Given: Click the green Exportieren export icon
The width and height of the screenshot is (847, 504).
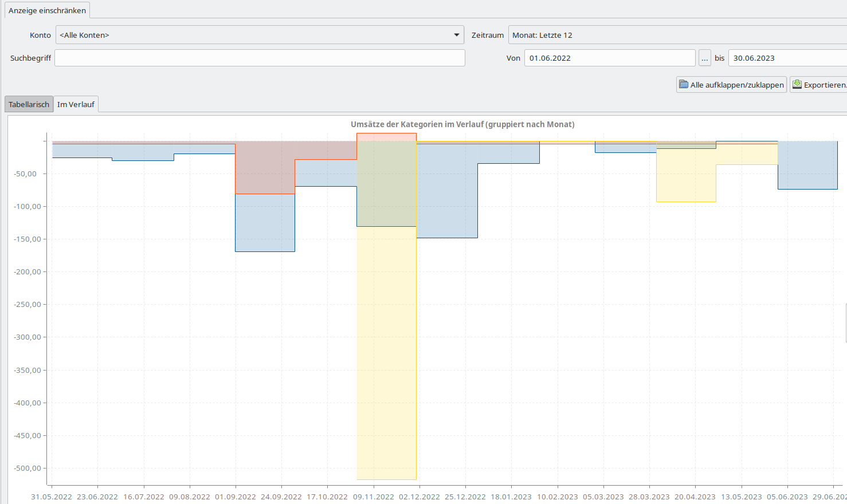Looking at the screenshot, I should [797, 85].
